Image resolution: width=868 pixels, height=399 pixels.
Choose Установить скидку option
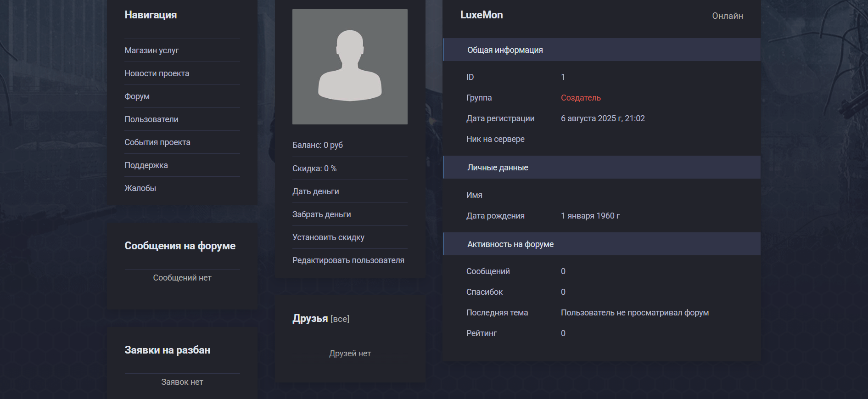tap(328, 237)
